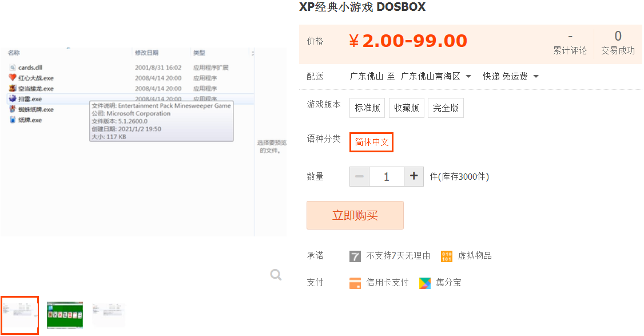Select the 完全版 game version option
The image size is (644, 336).
pos(446,108)
